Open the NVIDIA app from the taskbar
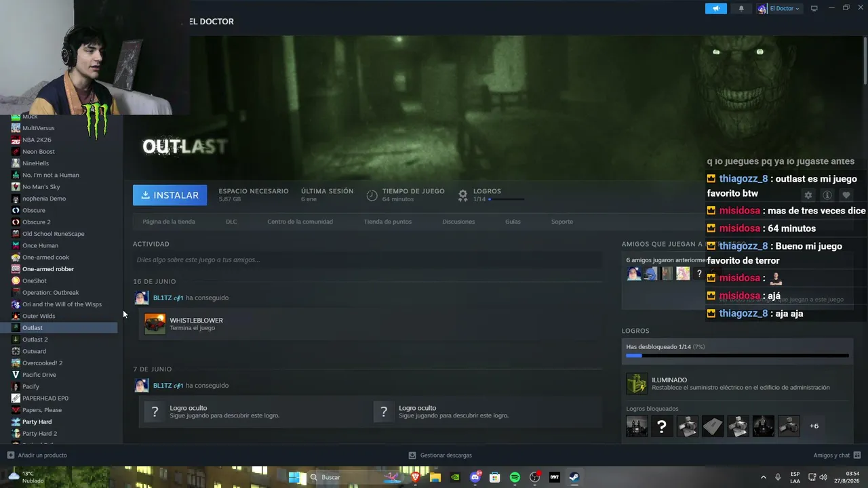 pos(455,477)
